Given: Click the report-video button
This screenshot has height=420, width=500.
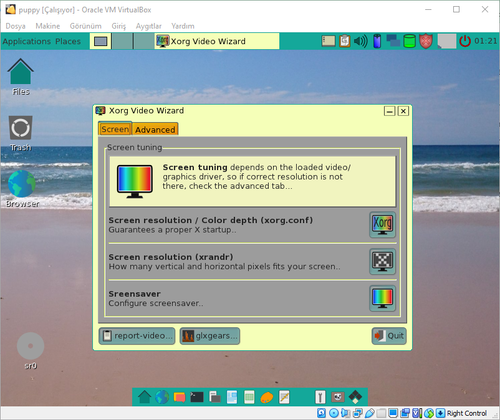Looking at the screenshot, I should point(137,336).
